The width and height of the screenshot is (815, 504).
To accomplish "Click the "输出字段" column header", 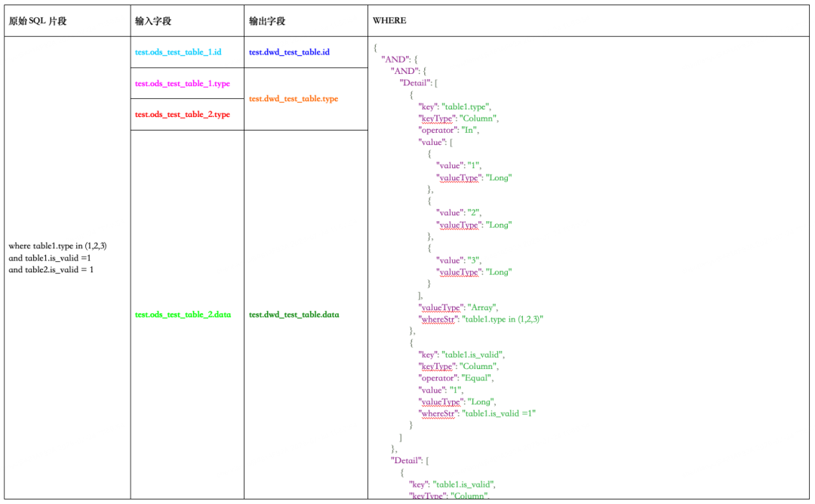I will pyautogui.click(x=306, y=21).
